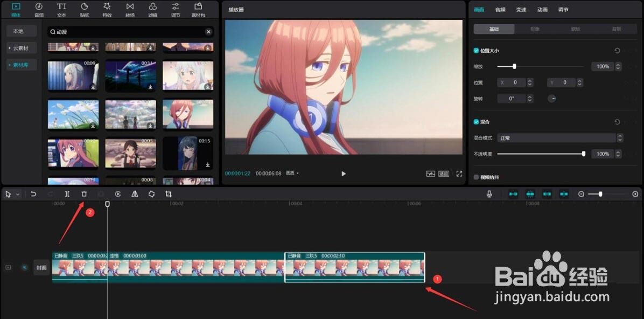The width and height of the screenshot is (644, 319).
Task: Open the 转场 transitions icon
Action: click(130, 10)
